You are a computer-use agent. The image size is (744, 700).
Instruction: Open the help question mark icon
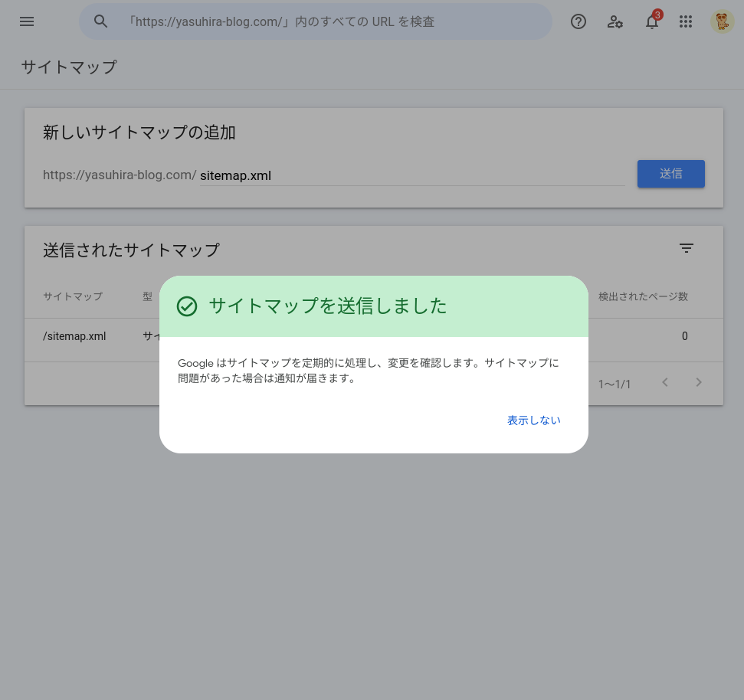coord(578,21)
